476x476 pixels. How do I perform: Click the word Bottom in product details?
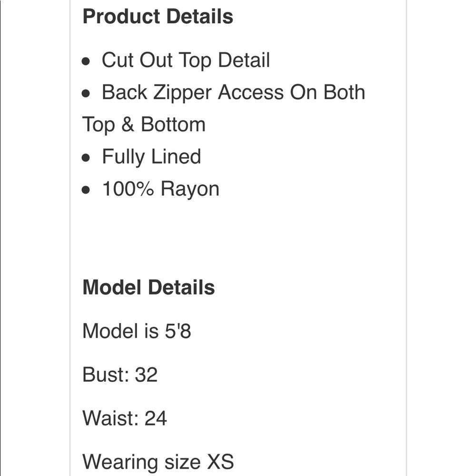pos(173,125)
